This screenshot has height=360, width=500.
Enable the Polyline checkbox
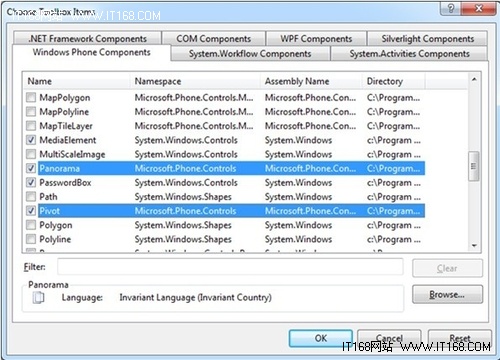(31, 239)
